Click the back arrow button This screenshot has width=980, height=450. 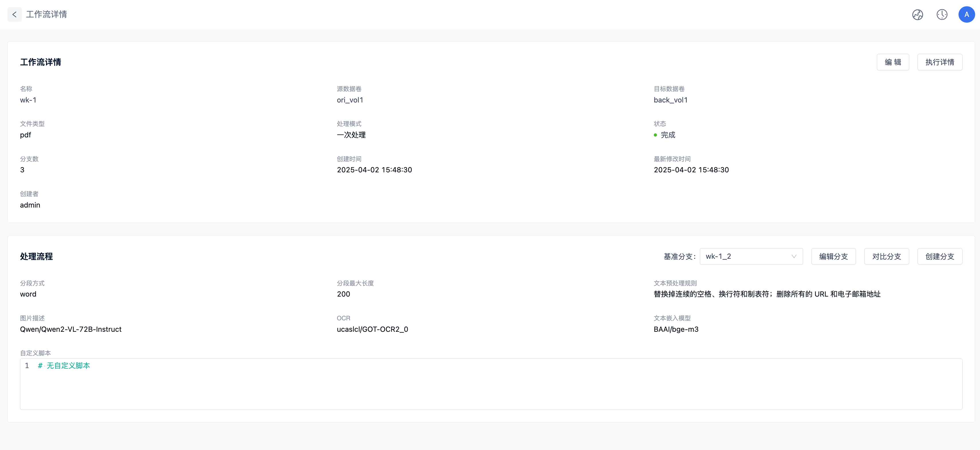(14, 14)
